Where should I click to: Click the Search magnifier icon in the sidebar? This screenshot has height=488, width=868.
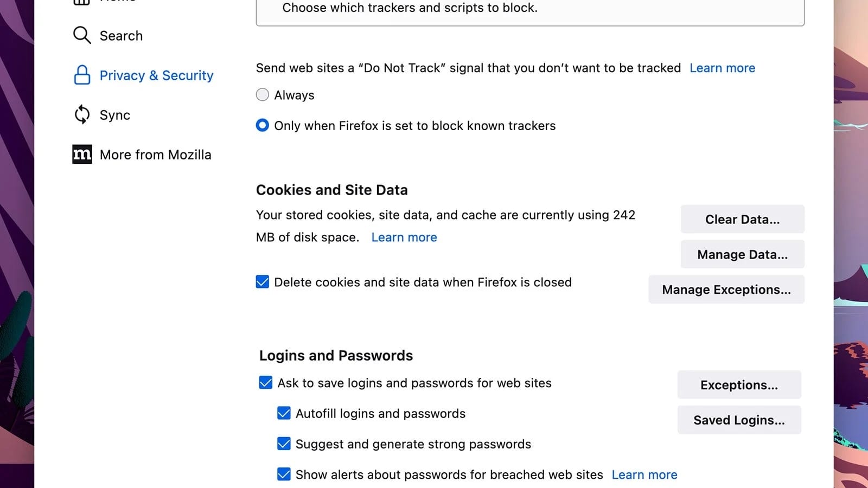click(x=81, y=35)
